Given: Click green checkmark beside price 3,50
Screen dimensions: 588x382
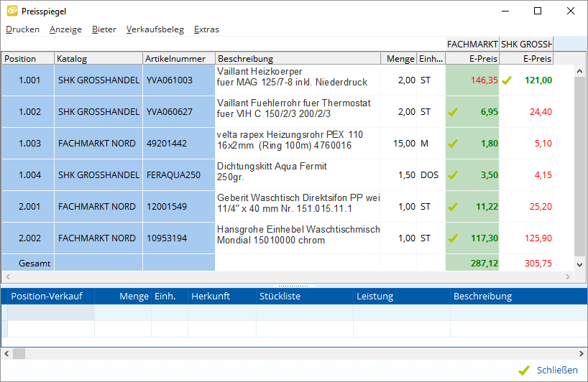Looking at the screenshot, I should (x=453, y=175).
